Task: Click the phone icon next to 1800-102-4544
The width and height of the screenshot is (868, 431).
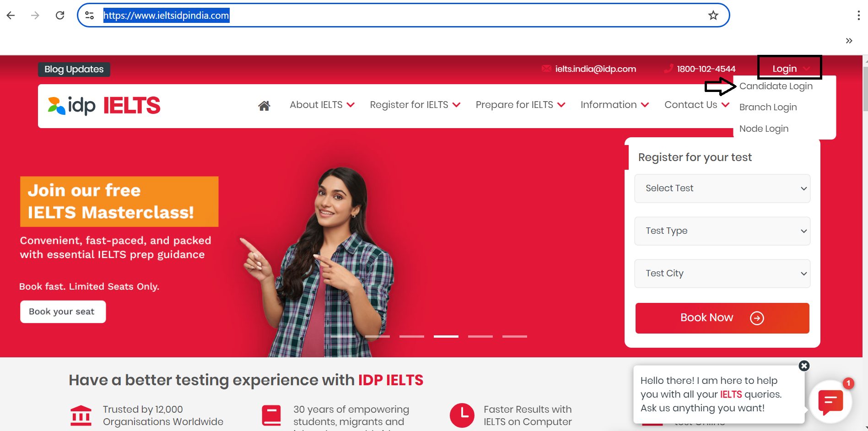Action: click(669, 68)
